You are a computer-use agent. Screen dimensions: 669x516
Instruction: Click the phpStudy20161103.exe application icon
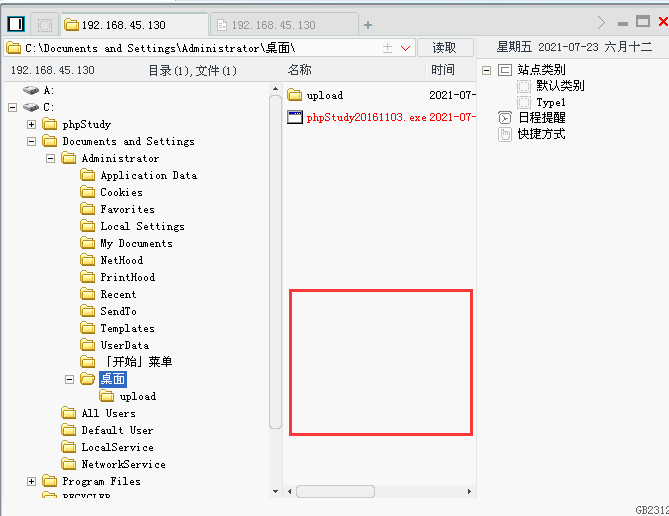click(295, 117)
